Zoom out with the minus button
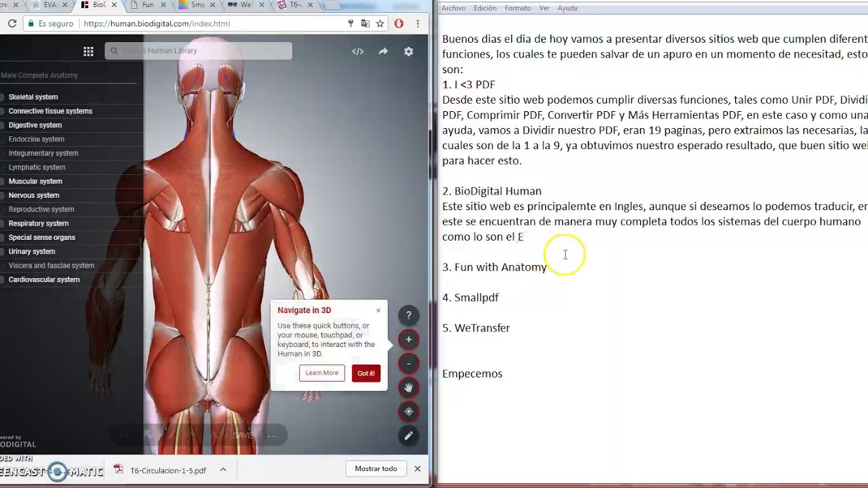 [408, 363]
